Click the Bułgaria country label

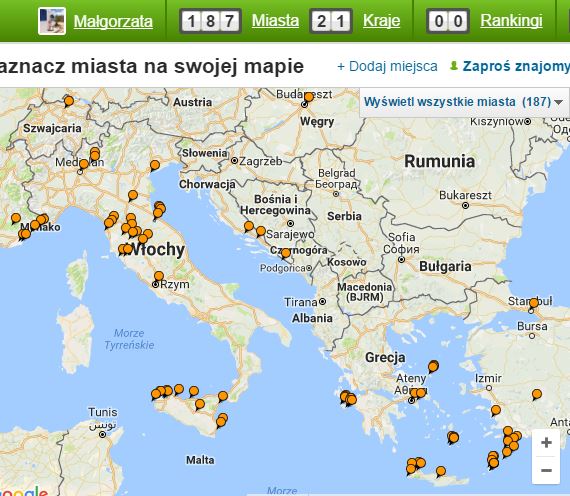point(445,267)
